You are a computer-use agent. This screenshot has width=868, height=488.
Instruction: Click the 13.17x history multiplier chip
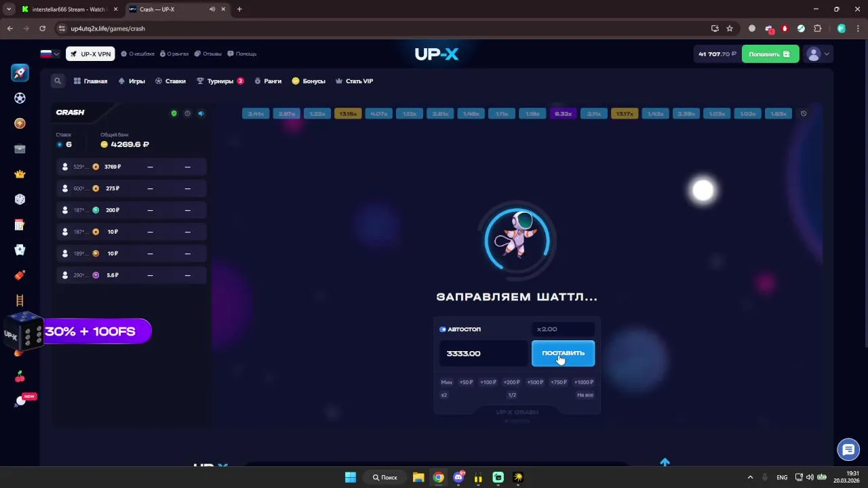(625, 114)
